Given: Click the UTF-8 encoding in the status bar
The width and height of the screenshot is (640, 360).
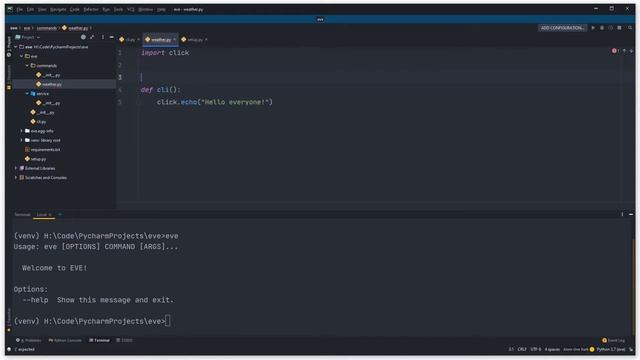Looking at the screenshot, I should click(536, 349).
